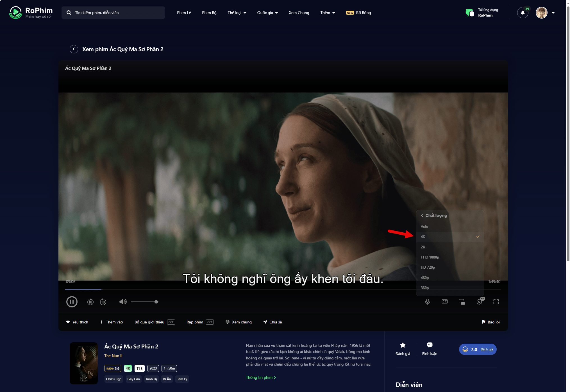Select 480p quality option
The height and width of the screenshot is (392, 570).
point(450,278)
